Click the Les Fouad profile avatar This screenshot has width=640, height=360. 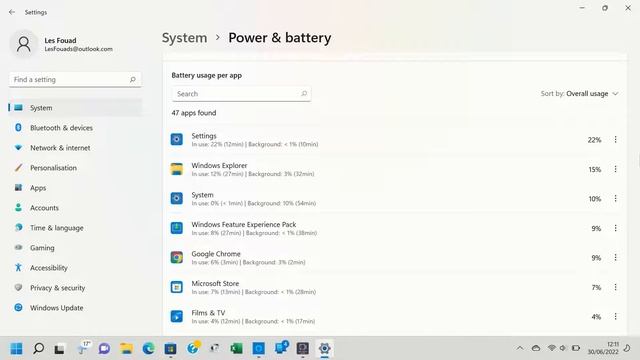pos(24,44)
